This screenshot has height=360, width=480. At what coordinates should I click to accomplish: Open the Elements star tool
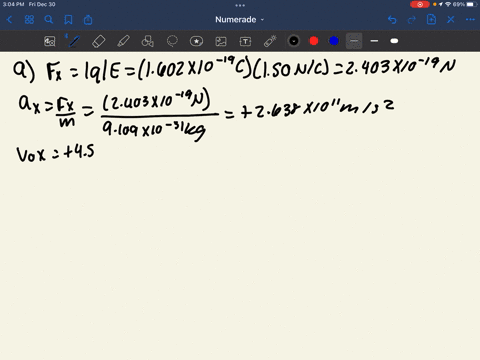point(196,41)
